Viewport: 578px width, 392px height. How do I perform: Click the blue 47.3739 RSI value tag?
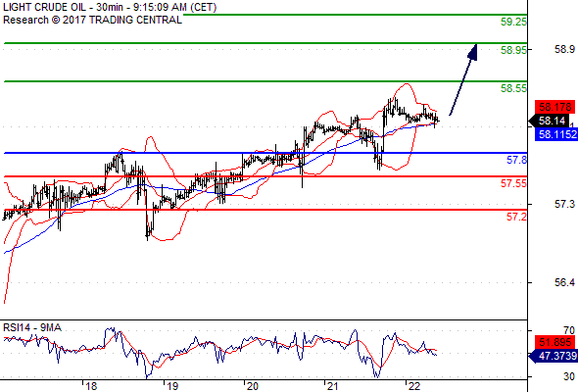(x=554, y=356)
